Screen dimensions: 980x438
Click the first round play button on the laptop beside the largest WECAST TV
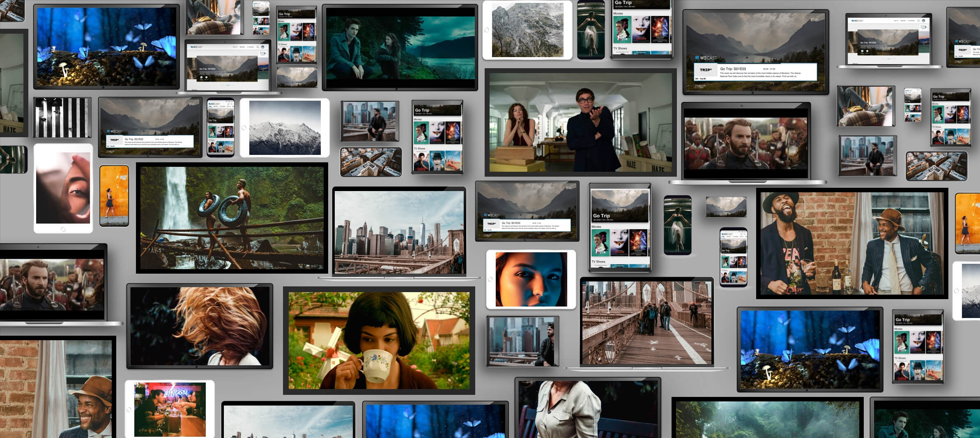tap(862, 51)
